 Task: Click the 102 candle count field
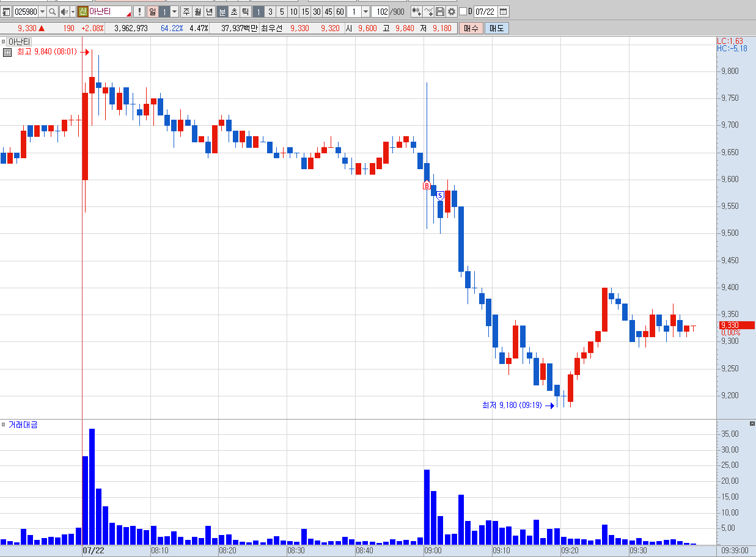[x=382, y=12]
